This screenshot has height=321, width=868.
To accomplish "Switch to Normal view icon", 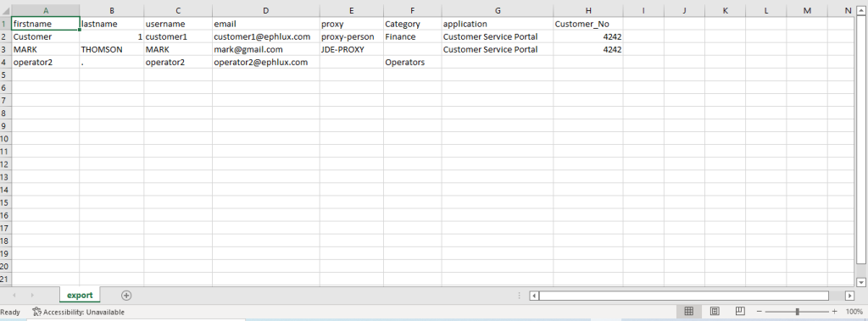I will 688,312.
